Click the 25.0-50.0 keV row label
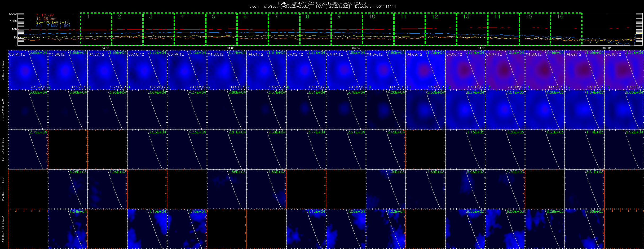The height and width of the screenshot is (249, 644). click(x=3, y=189)
